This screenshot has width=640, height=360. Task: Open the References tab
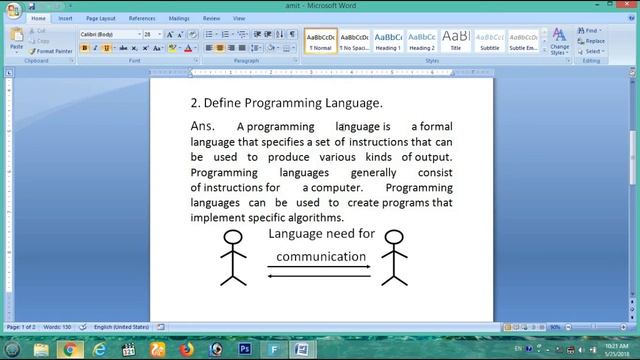coord(142,18)
